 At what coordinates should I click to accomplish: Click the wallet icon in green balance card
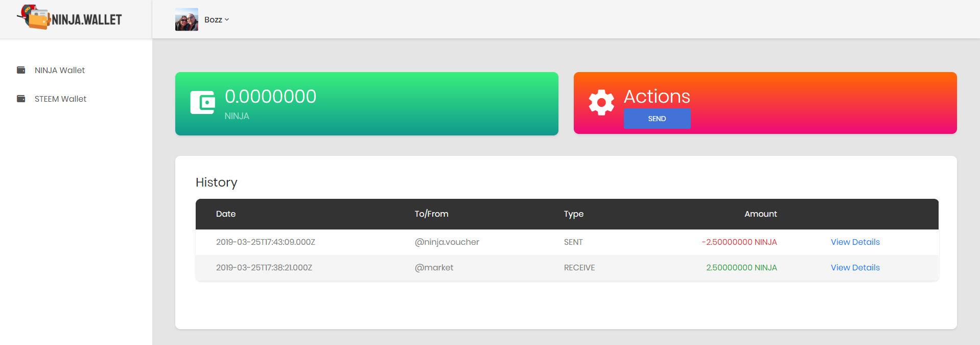[x=203, y=103]
